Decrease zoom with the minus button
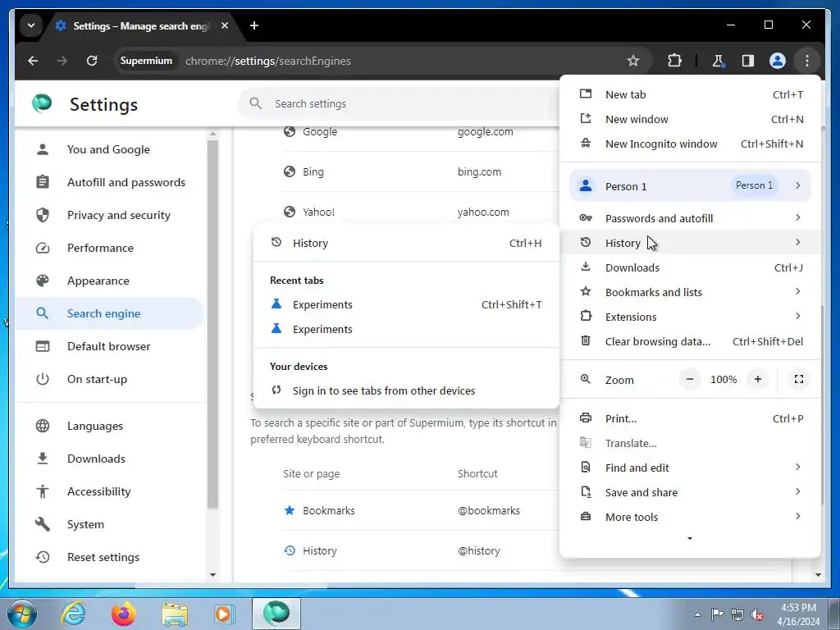 tap(690, 379)
